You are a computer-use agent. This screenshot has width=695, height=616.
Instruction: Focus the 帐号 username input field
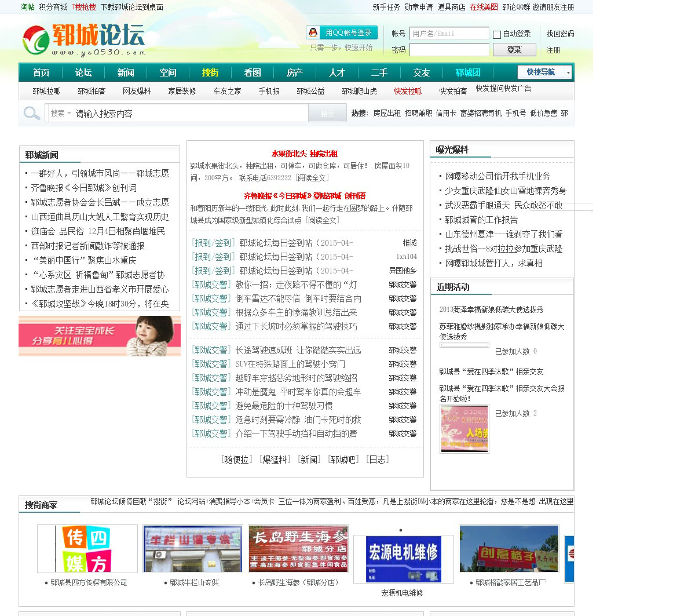click(x=449, y=34)
